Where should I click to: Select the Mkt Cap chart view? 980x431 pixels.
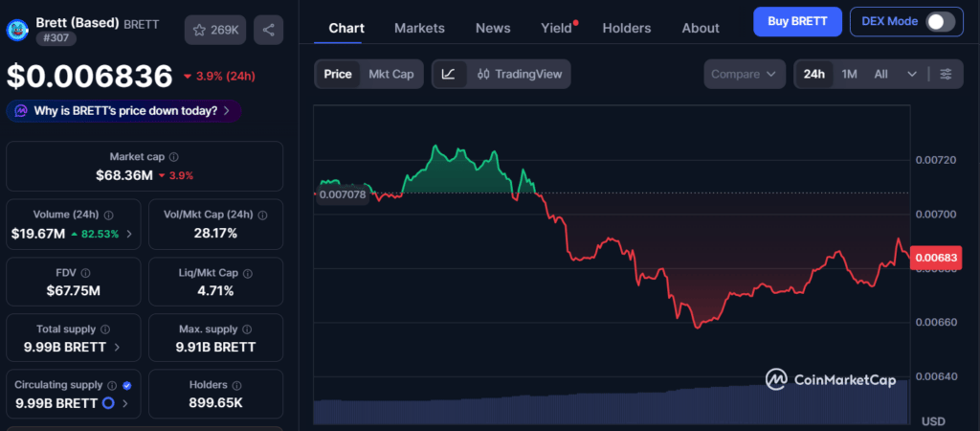click(390, 74)
